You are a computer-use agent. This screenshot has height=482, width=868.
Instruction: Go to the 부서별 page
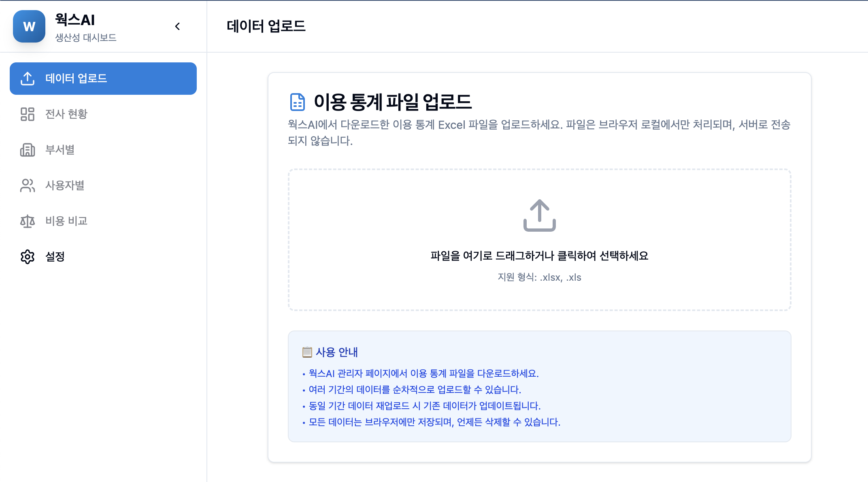(60, 150)
